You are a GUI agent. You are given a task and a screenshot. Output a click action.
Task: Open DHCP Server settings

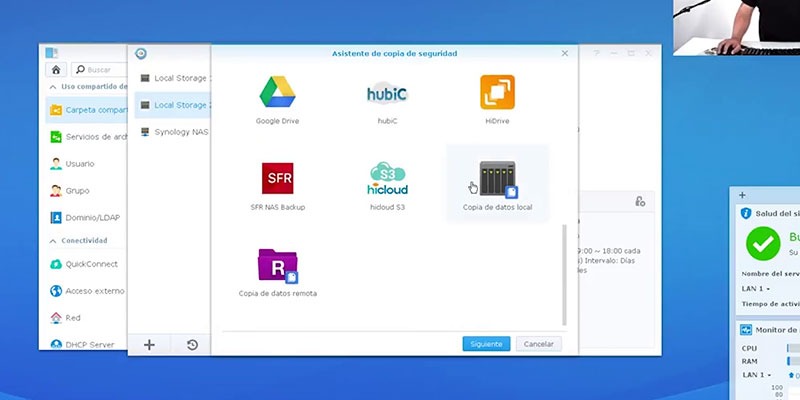pos(87,344)
